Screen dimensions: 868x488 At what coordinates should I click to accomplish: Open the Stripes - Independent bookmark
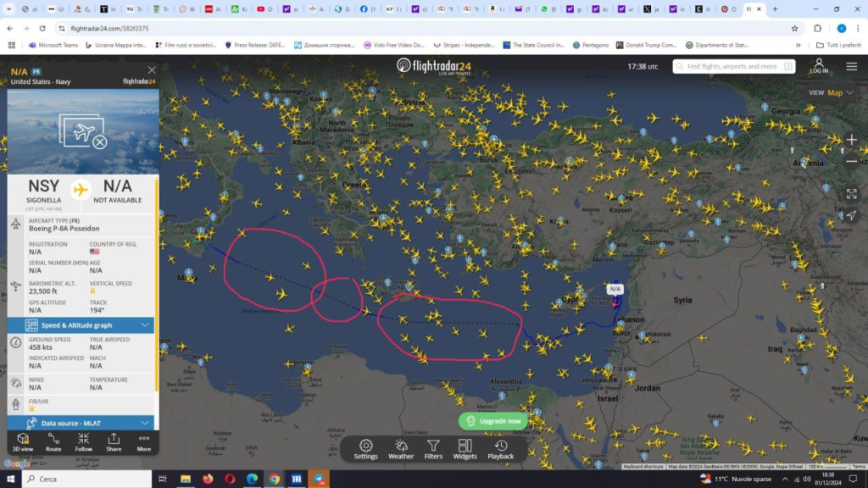click(x=464, y=46)
